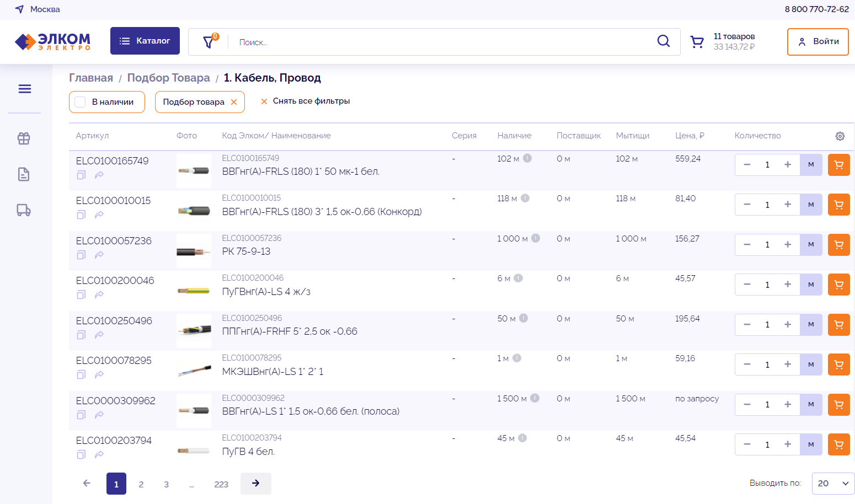Open product ВВГнг(А)-FRLS (180) 3*1,5 ок-0,66 (Конкорд)

coord(322,212)
